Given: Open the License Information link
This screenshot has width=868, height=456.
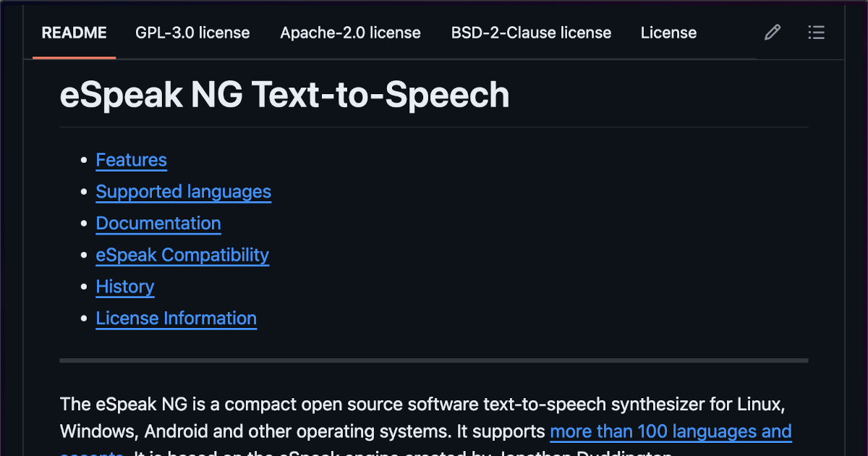Looking at the screenshot, I should (176, 318).
